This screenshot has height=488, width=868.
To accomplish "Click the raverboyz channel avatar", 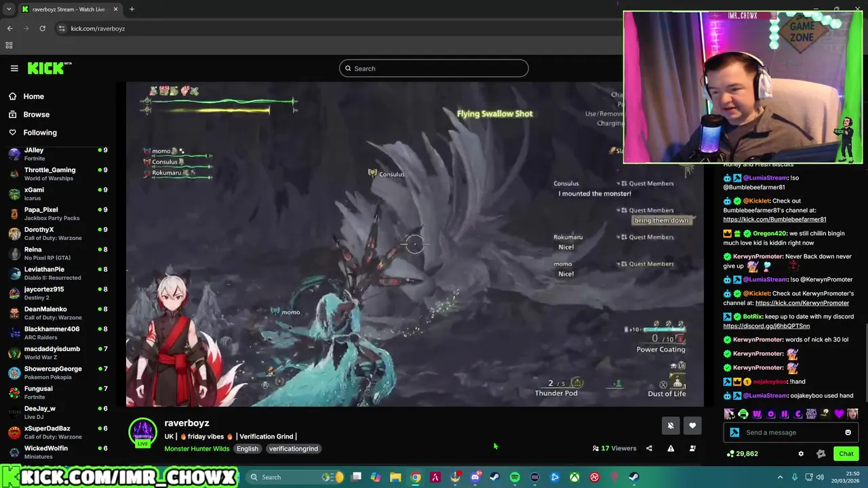I will [143, 432].
